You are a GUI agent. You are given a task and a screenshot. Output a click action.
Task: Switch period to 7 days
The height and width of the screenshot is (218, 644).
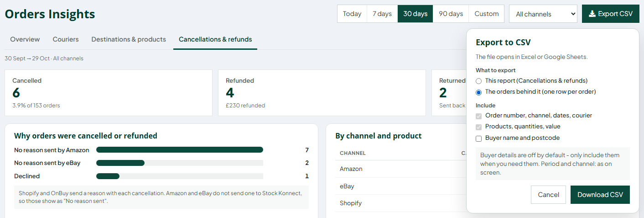click(x=382, y=14)
